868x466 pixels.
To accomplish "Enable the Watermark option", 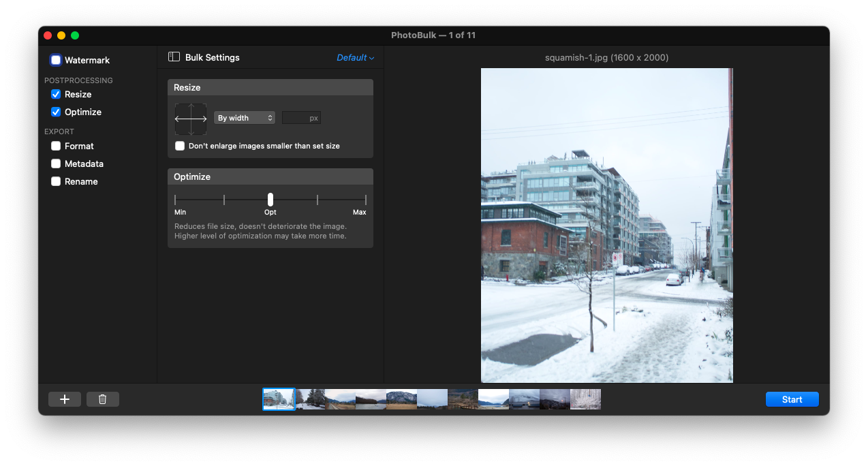I will click(55, 60).
